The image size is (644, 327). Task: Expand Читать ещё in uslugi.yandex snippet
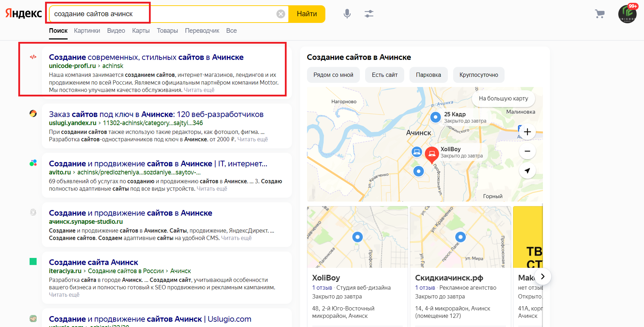click(x=252, y=139)
